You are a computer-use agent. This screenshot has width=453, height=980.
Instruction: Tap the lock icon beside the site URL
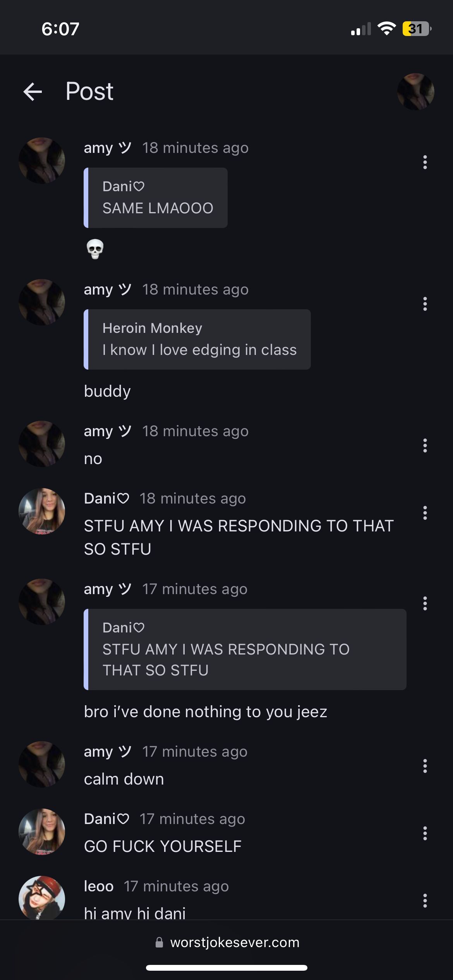pos(159,942)
